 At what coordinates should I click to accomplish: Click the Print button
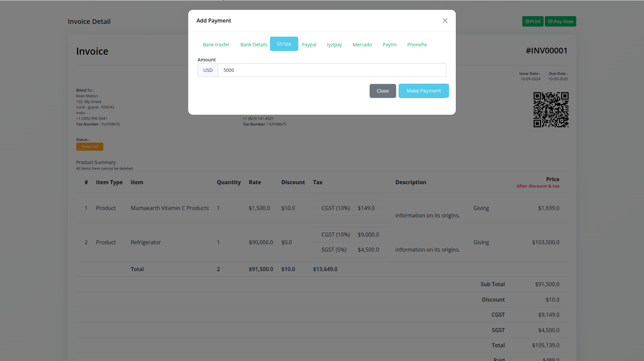(533, 21)
